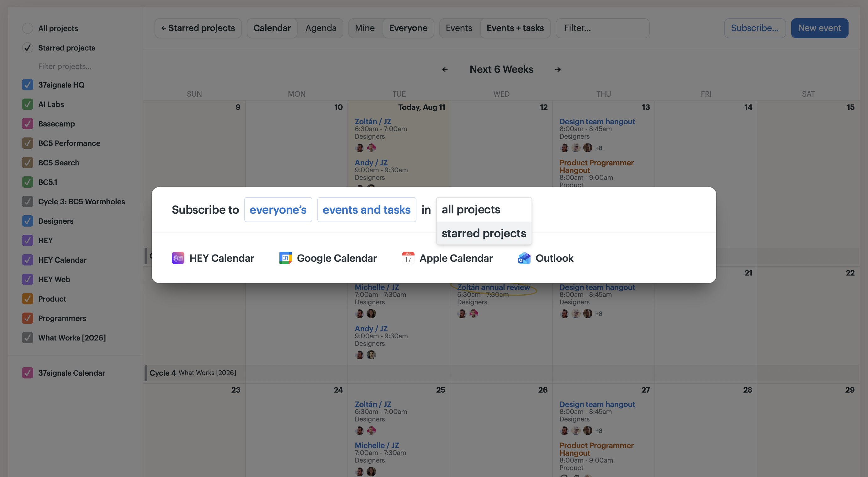The width and height of the screenshot is (868, 477).
Task: Toggle the What Works [2026] checkbox
Action: [28, 338]
